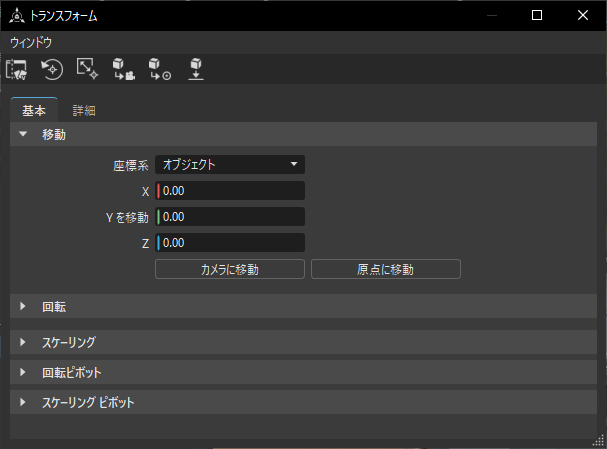Click the move object to origin icon
This screenshot has width=607, height=449.
pos(160,69)
